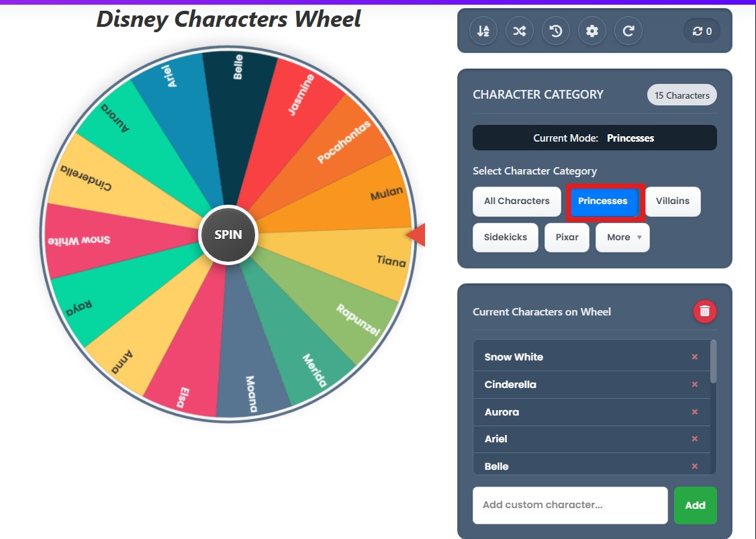756x539 pixels.
Task: Remove Cinderella from the list
Action: [x=694, y=384]
